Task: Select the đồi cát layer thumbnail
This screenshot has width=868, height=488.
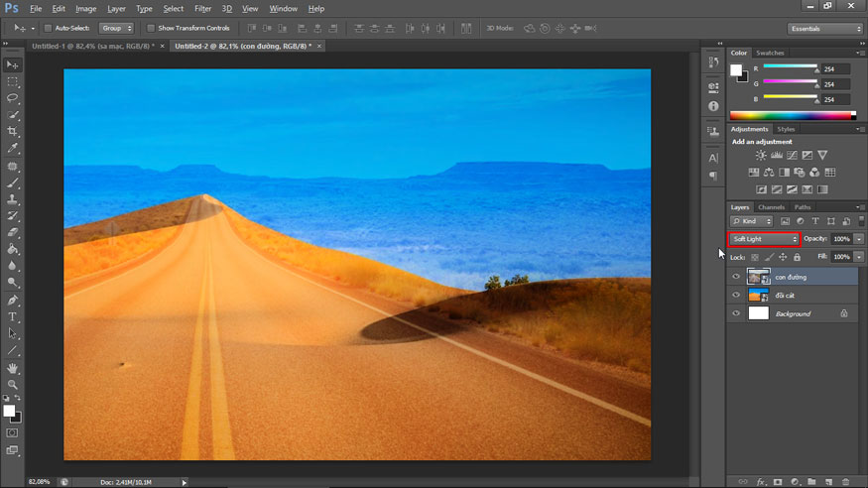Action: 758,296
